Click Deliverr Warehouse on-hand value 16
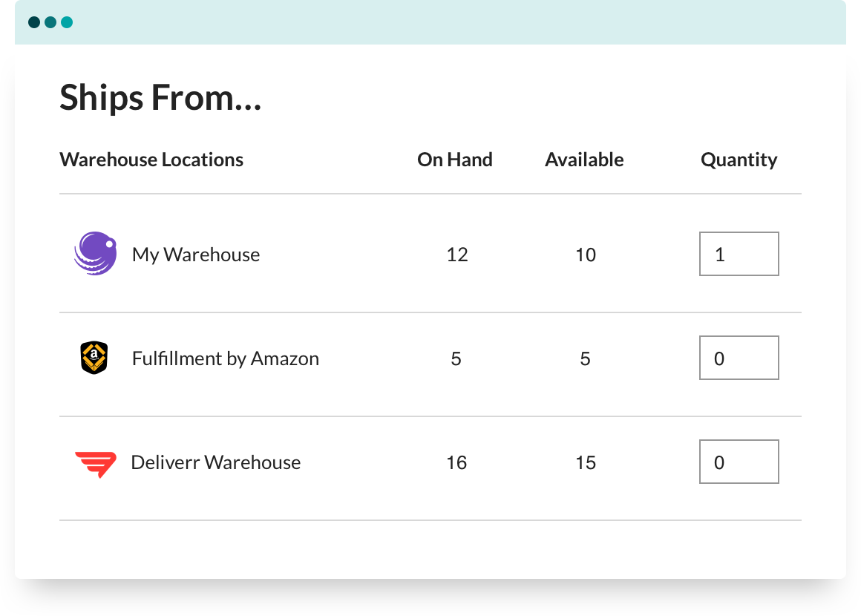The image size is (861, 616). pos(456,462)
